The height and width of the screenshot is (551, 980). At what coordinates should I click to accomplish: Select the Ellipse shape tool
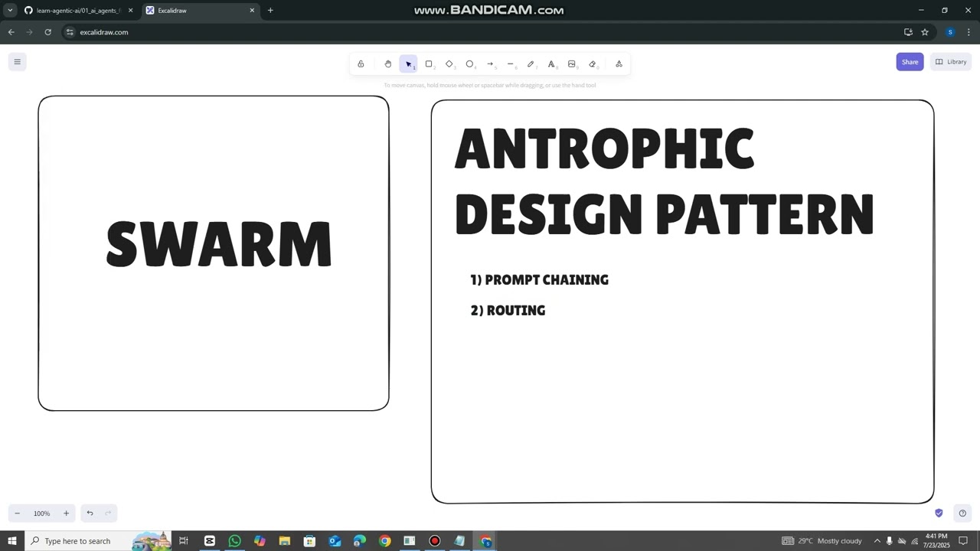tap(469, 64)
